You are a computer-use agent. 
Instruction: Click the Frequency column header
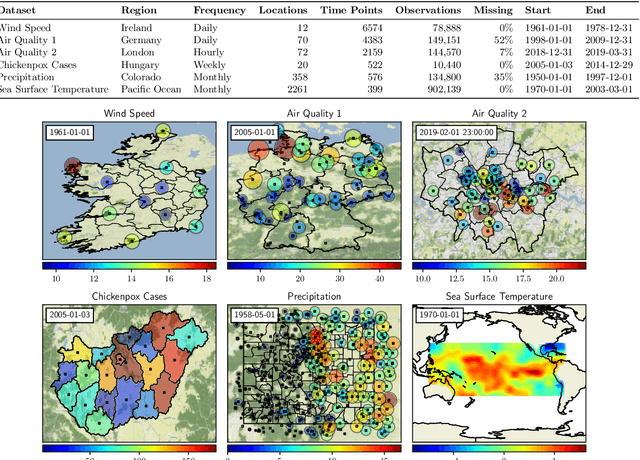(220, 10)
